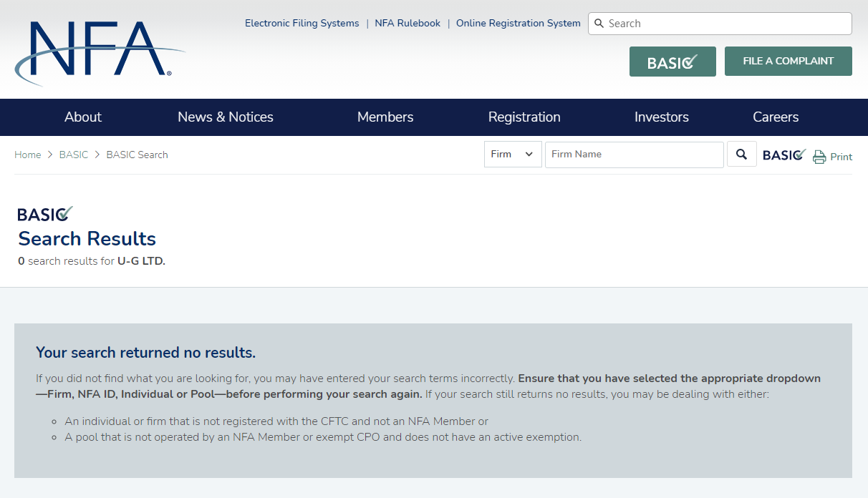
Task: Open the About menu
Action: (83, 117)
